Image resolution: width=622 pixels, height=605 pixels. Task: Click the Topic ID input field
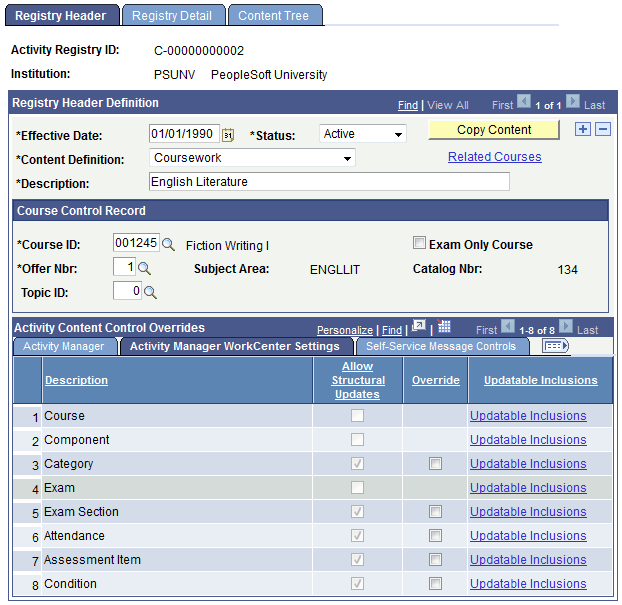pyautogui.click(x=127, y=291)
